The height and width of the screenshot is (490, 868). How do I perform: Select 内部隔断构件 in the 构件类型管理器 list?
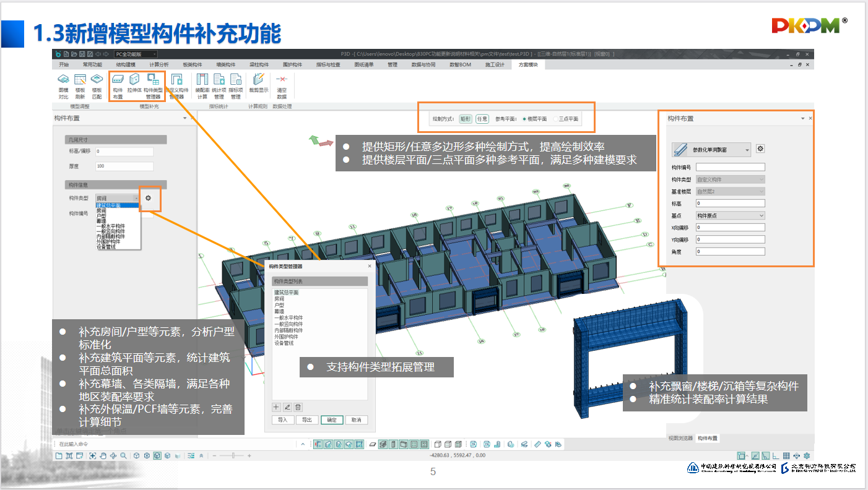(x=289, y=330)
